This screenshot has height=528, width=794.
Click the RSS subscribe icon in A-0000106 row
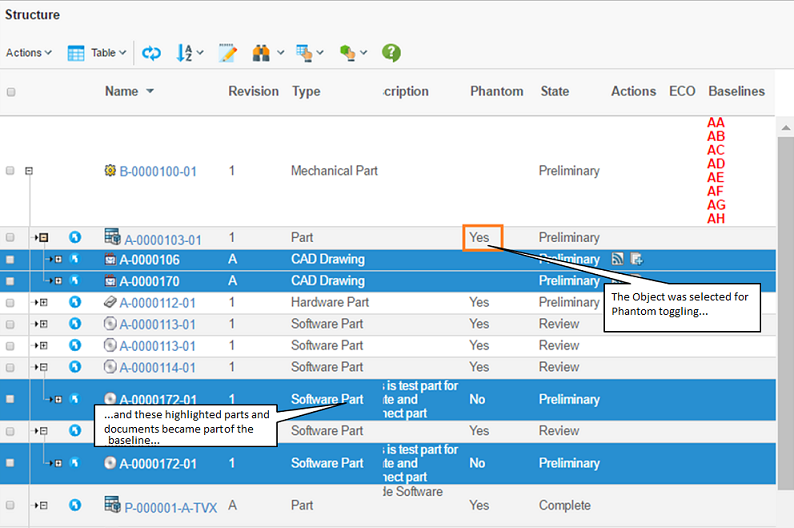pyautogui.click(x=618, y=259)
